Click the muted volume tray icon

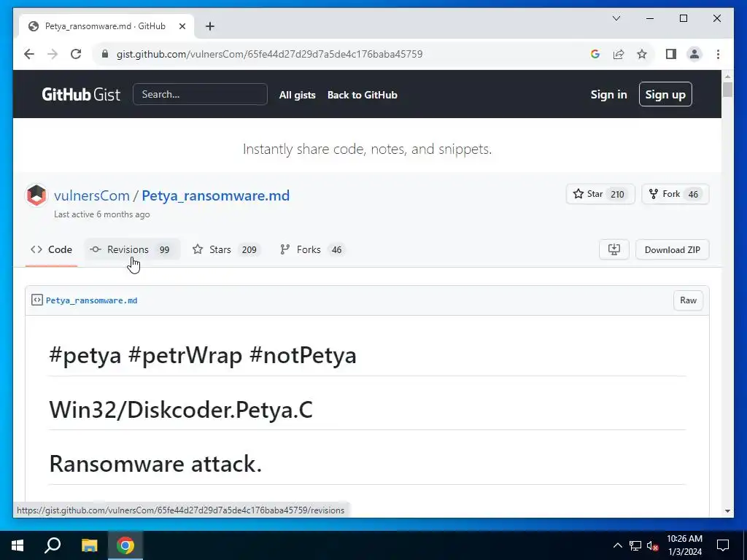(652, 545)
